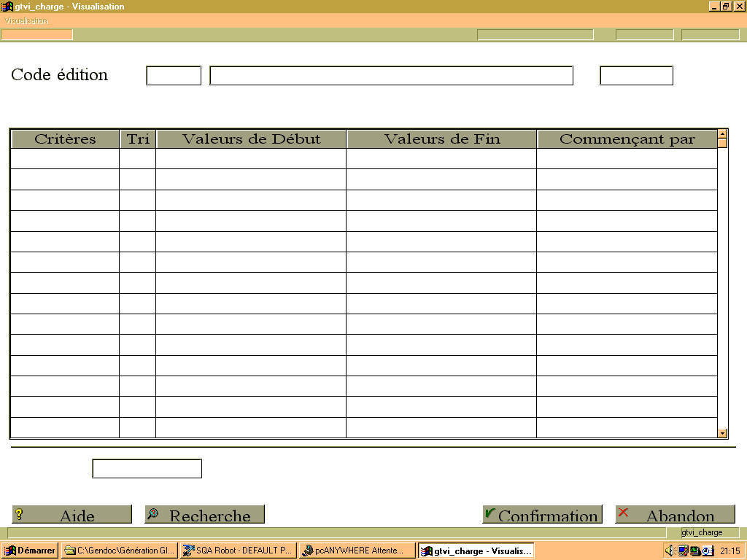Click the input field below the table

coord(147,469)
